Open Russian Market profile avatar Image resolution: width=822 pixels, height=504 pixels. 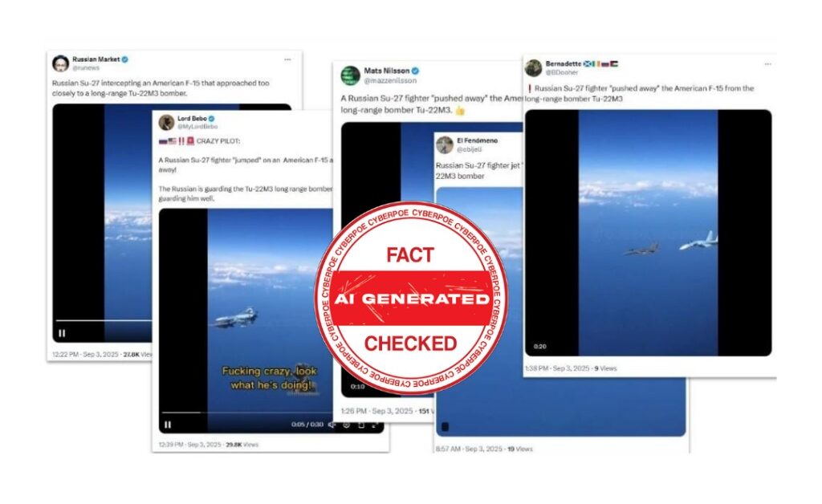coord(61,63)
